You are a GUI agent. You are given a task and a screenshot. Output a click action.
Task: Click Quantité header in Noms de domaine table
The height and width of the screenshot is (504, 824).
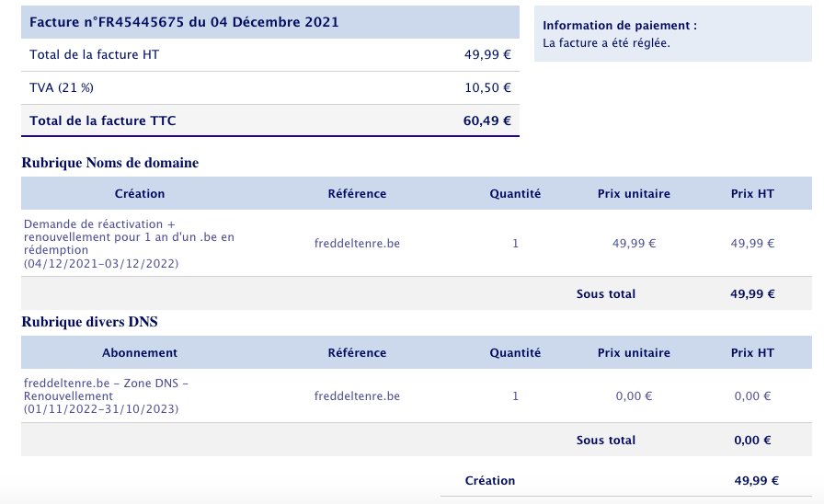pos(515,194)
